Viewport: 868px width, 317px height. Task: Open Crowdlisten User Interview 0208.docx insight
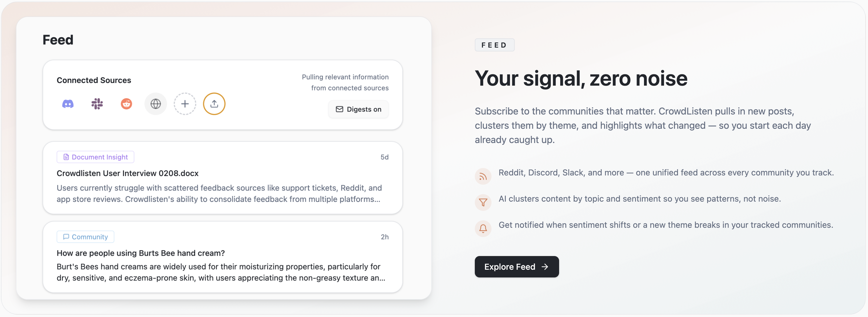[127, 173]
